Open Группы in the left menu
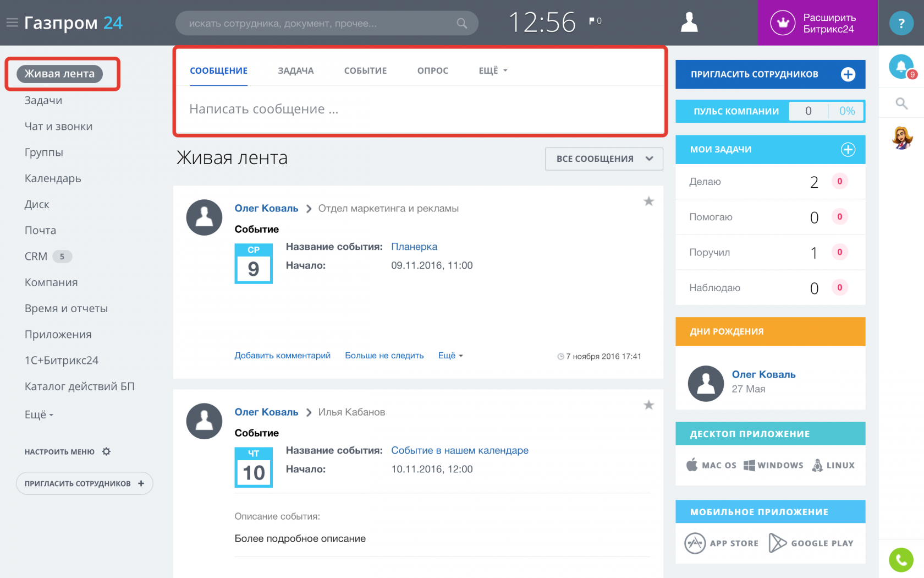Viewport: 924px width, 578px height. 44,152
